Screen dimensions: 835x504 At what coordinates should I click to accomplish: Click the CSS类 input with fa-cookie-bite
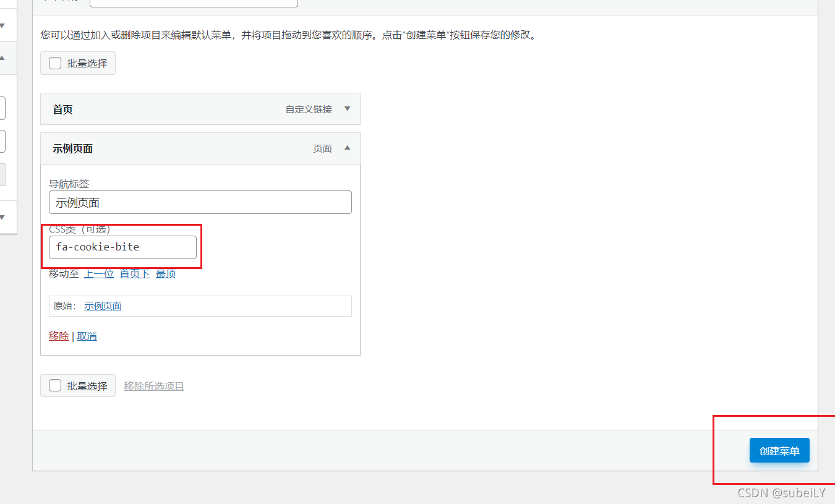[x=122, y=247]
